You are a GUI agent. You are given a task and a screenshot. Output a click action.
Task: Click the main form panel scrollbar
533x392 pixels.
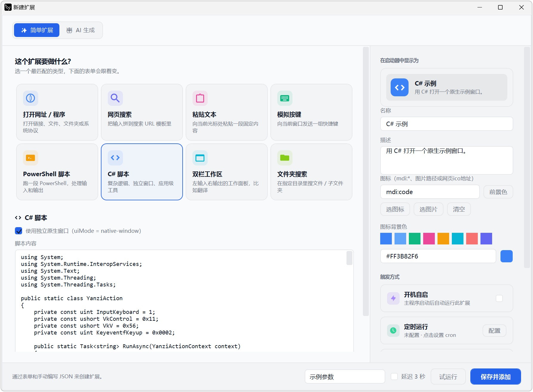point(366,181)
